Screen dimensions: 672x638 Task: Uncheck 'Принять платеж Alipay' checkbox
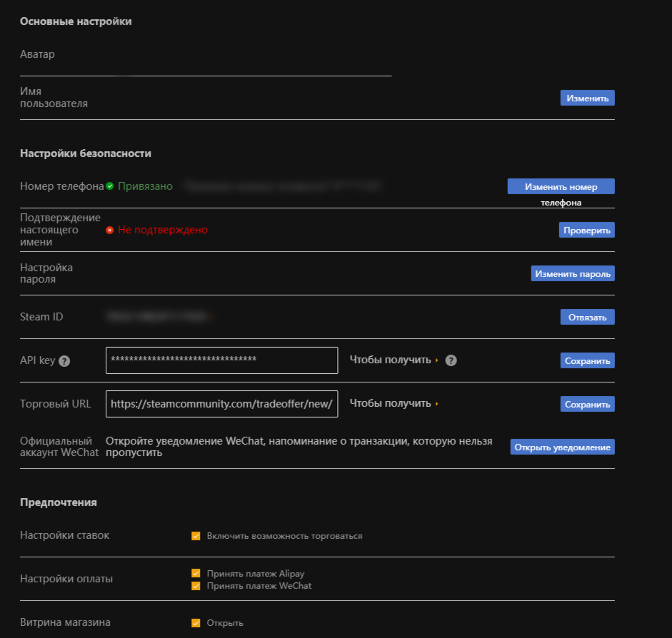click(x=196, y=574)
